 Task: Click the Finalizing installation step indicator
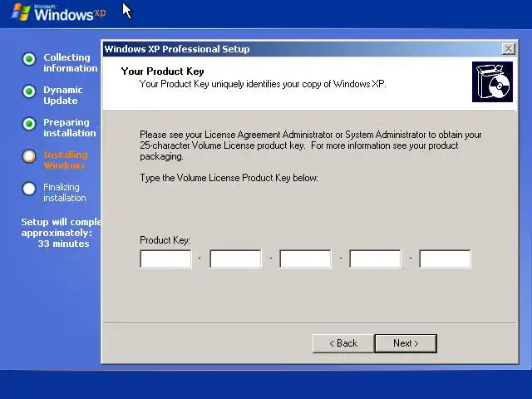[x=29, y=189]
